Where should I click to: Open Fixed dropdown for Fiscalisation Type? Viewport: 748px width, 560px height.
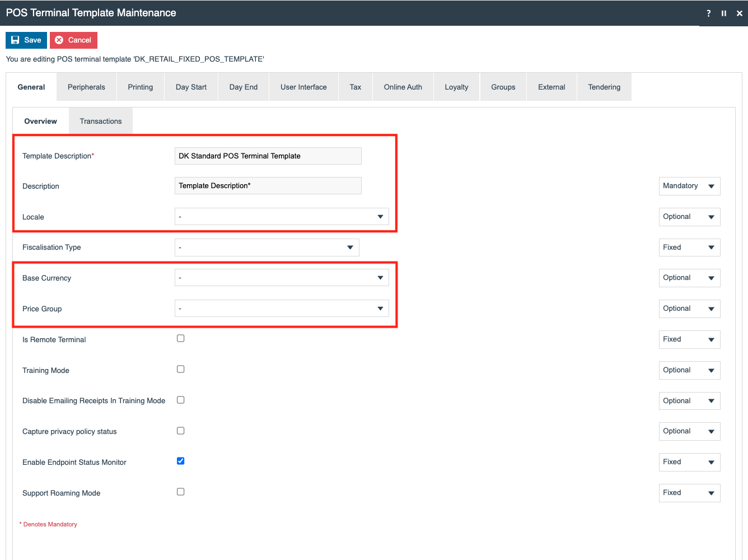(x=690, y=248)
